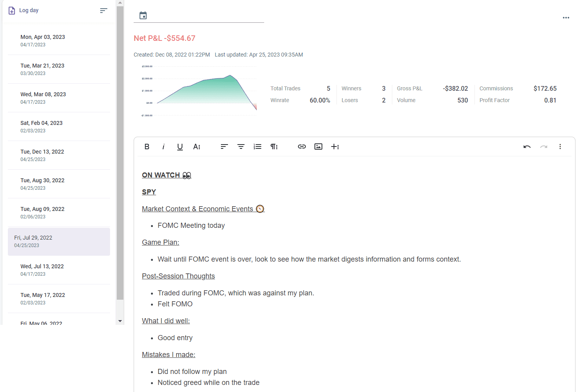Undo the last edit
Image resolution: width=581 pixels, height=392 pixels.
point(527,147)
